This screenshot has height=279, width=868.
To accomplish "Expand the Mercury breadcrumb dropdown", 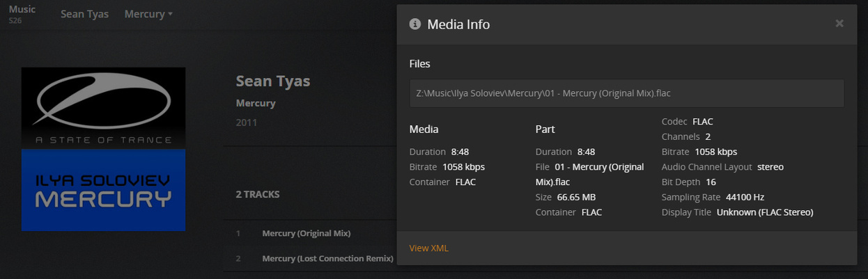I will tap(148, 14).
